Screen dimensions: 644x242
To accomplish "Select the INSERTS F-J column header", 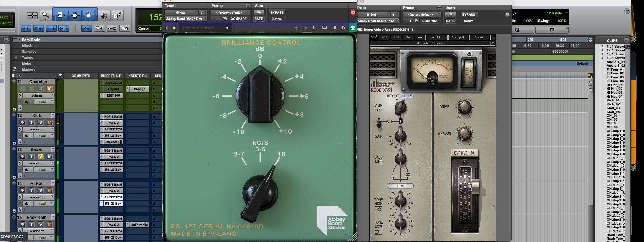I will [137, 76].
